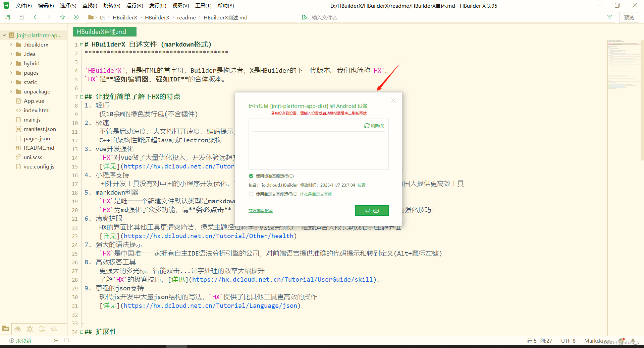Open the 什么是自定义基座 link
Image resolution: width=644 pixels, height=348 pixels.
coord(316,194)
